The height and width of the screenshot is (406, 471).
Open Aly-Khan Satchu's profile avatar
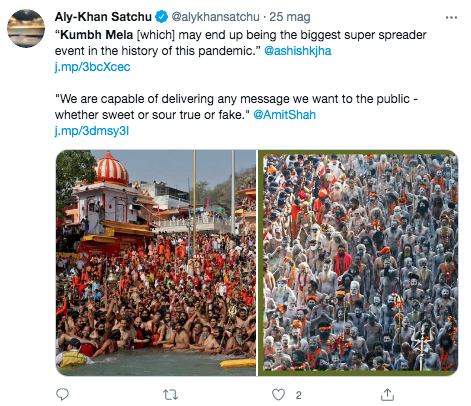pyautogui.click(x=26, y=28)
